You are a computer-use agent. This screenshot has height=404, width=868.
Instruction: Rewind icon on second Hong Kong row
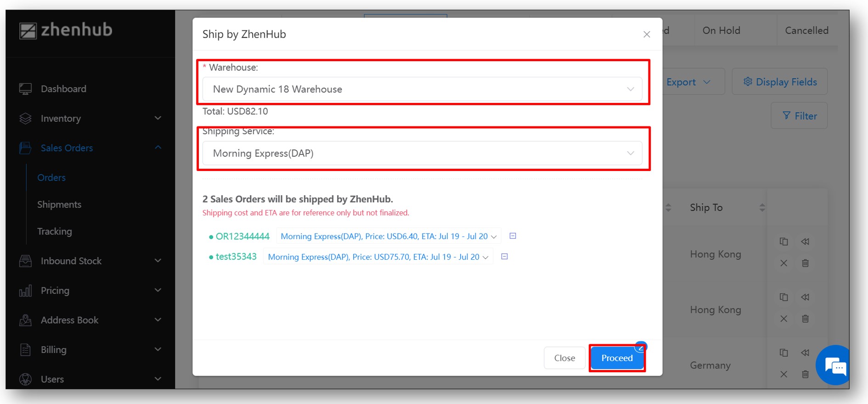tap(805, 297)
